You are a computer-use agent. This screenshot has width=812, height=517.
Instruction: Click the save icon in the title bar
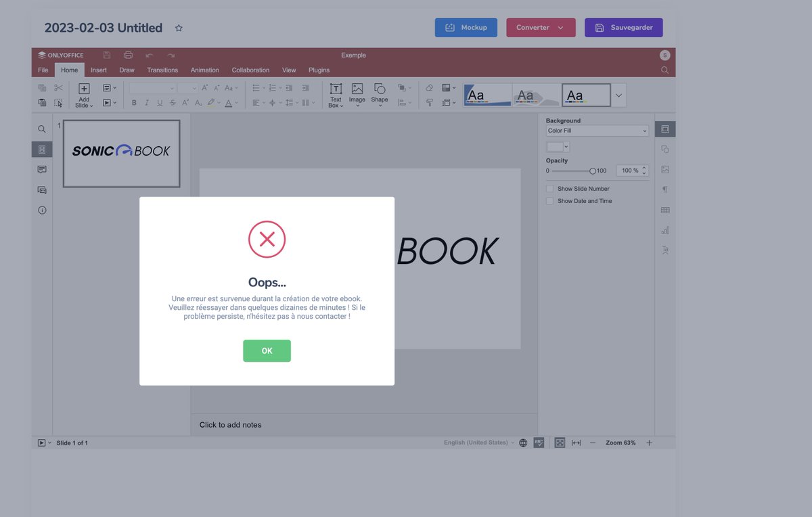[107, 55]
